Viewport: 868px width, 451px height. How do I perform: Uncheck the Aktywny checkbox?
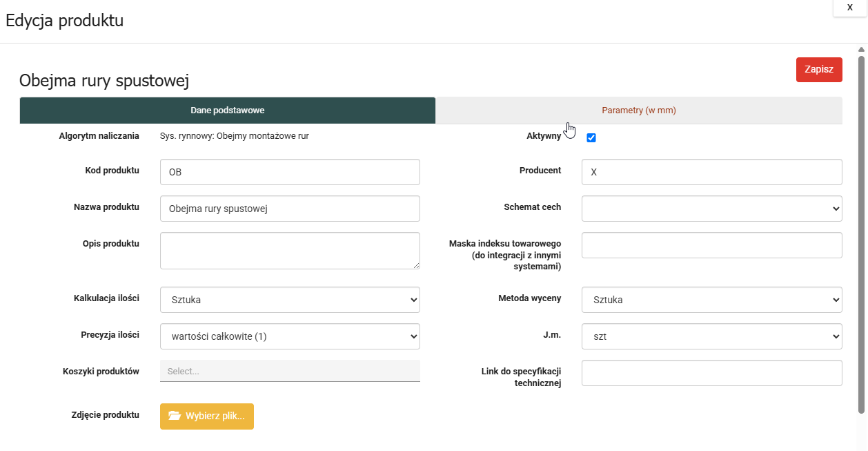pos(591,137)
